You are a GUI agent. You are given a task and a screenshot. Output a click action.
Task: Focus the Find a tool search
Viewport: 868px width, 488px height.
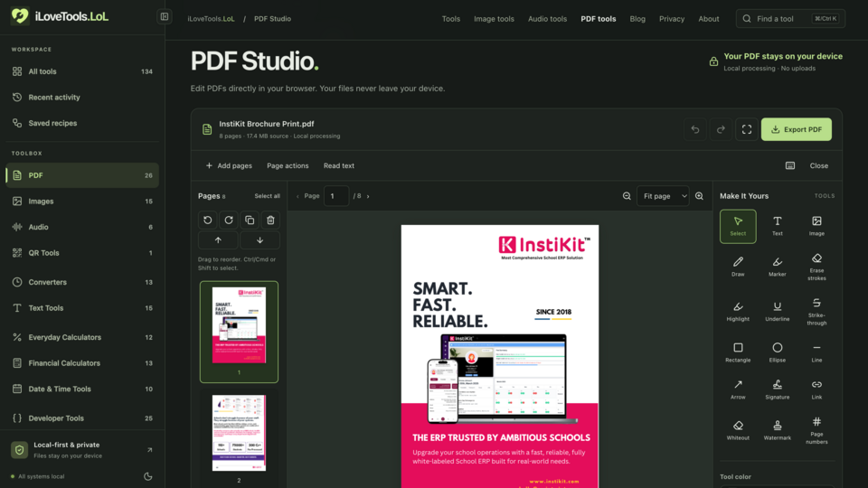(x=790, y=19)
